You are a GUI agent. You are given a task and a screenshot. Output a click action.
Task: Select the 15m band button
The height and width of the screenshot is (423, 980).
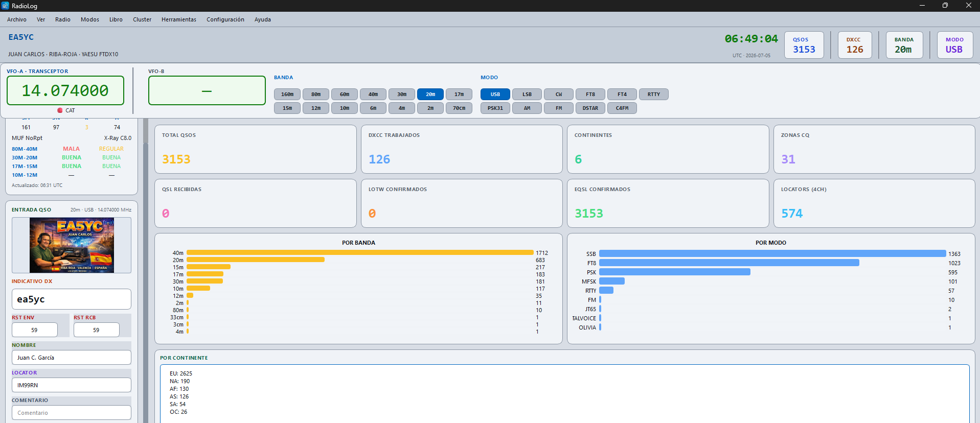(287, 108)
